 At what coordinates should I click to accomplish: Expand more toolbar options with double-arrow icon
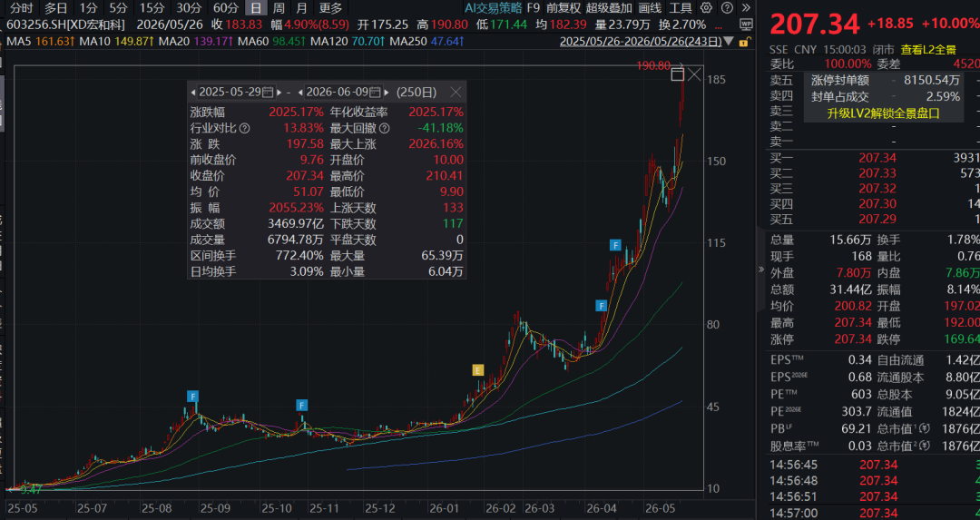(746, 8)
